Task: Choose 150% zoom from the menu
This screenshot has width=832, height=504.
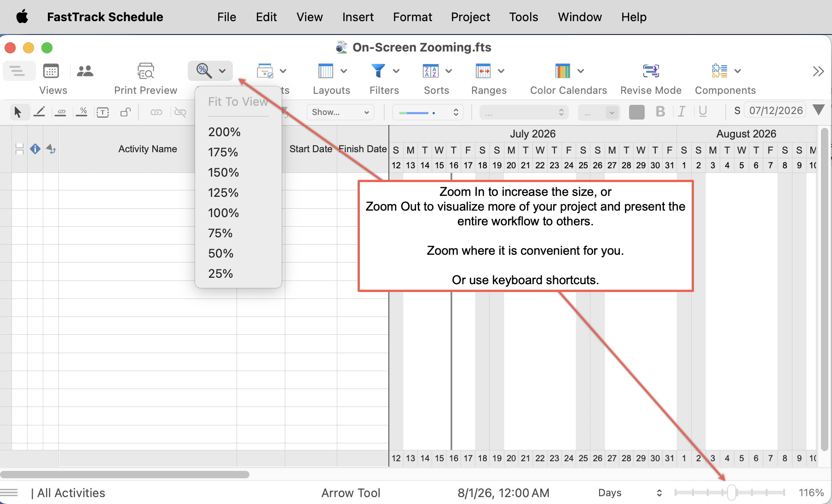Action: tap(238, 172)
